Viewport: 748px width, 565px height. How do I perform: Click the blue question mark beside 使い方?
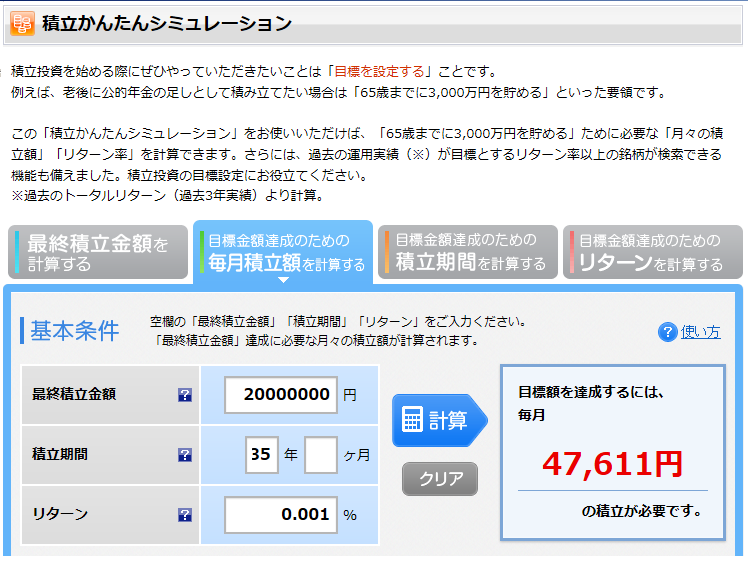[x=667, y=332]
